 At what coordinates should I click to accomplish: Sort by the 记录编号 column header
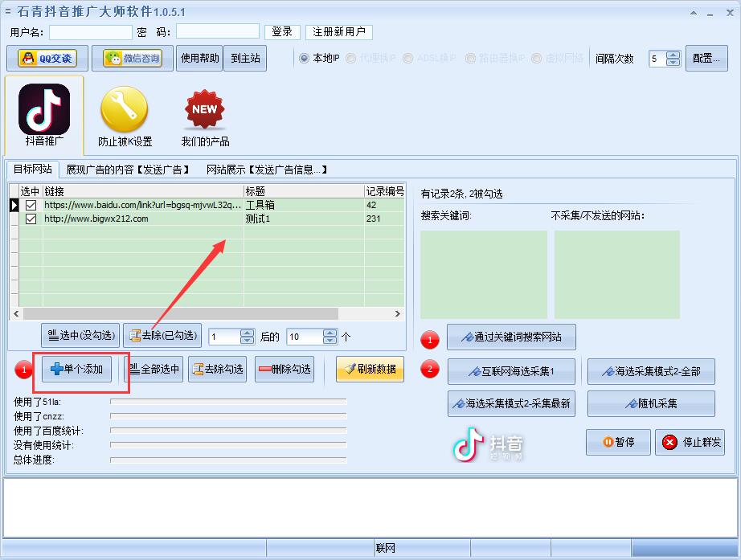[385, 191]
